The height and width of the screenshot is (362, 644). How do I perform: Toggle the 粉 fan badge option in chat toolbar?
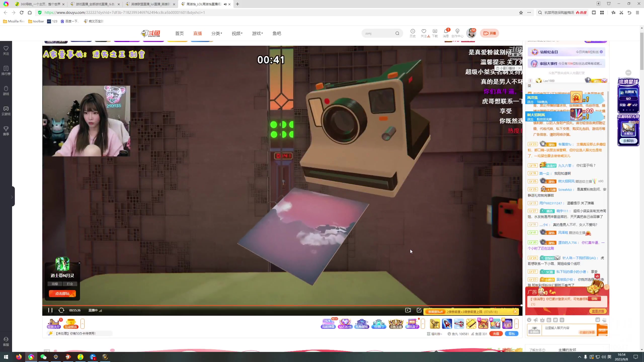[x=549, y=320]
